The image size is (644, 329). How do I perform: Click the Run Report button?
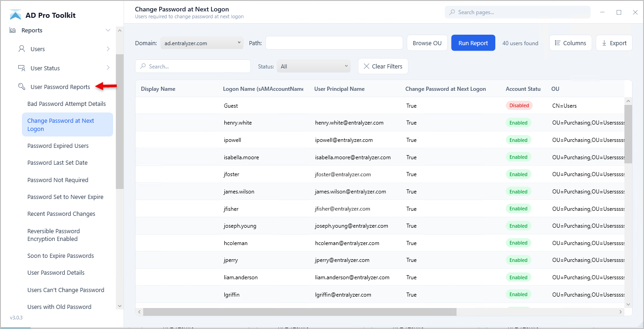point(473,42)
